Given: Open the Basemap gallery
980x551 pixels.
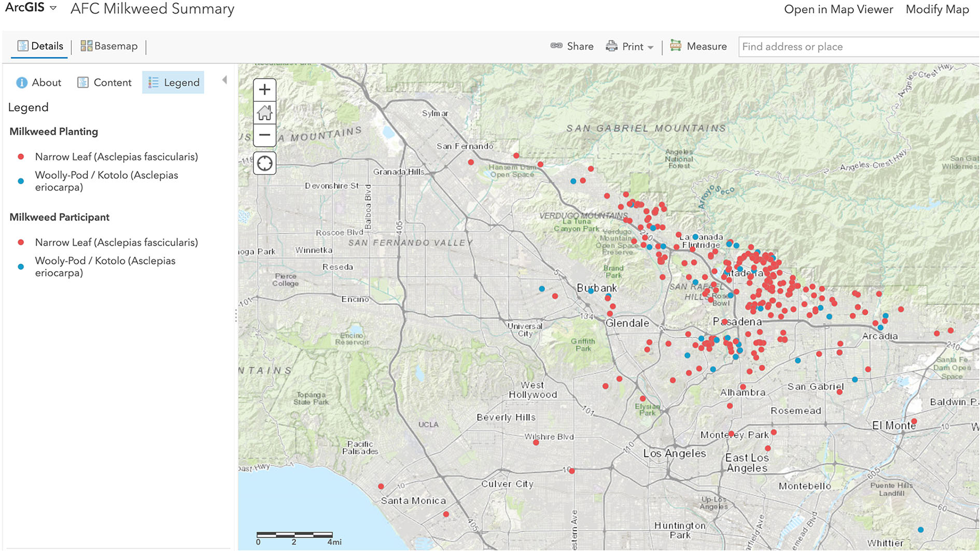Looking at the screenshot, I should (x=109, y=46).
